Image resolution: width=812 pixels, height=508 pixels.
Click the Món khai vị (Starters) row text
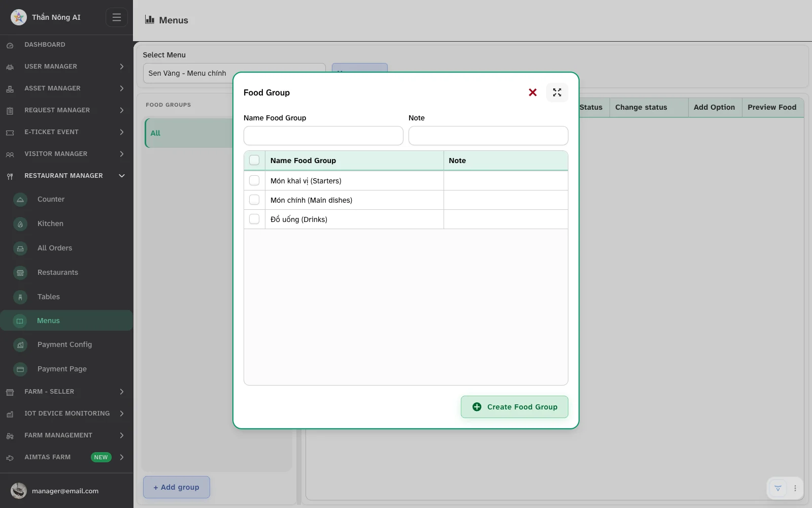(x=306, y=181)
